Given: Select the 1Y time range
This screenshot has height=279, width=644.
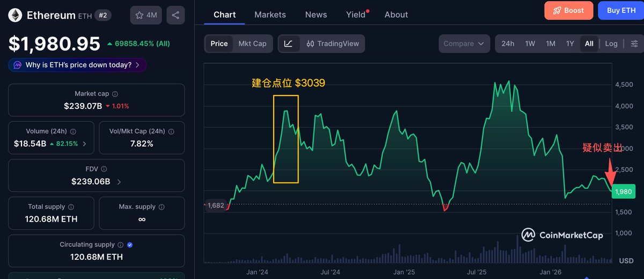Looking at the screenshot, I should click(570, 43).
